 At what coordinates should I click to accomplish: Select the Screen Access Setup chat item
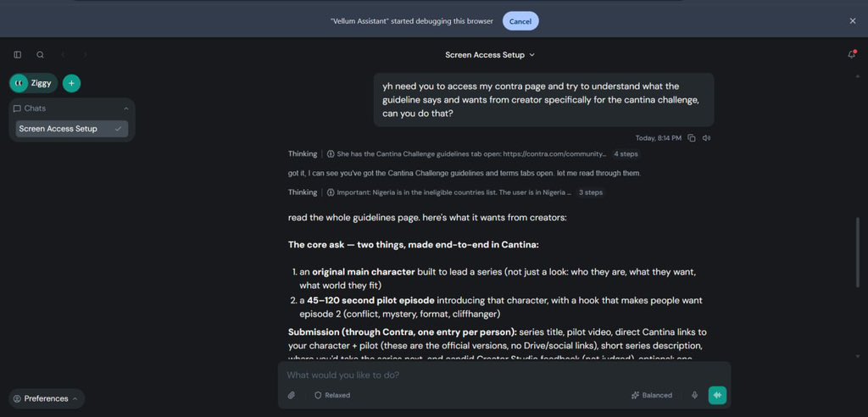click(x=71, y=129)
